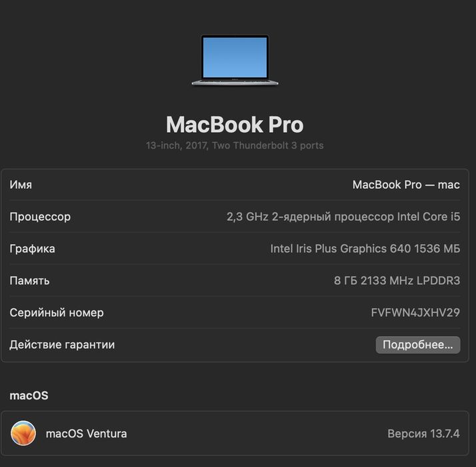Image resolution: width=476 pixels, height=467 pixels.
Task: Click the 13-inch, 2017 model subtitle
Action: (235, 145)
